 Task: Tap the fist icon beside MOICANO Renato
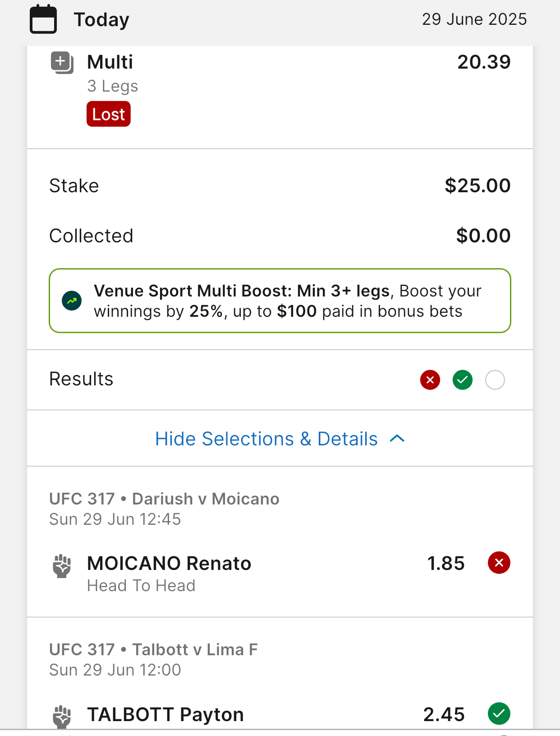pos(62,566)
